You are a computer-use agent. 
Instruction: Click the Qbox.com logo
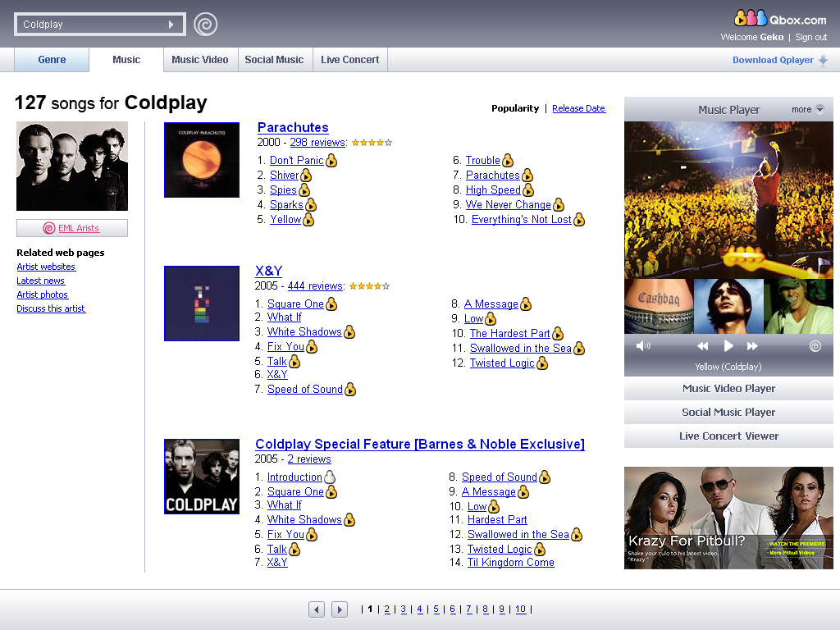coord(780,19)
